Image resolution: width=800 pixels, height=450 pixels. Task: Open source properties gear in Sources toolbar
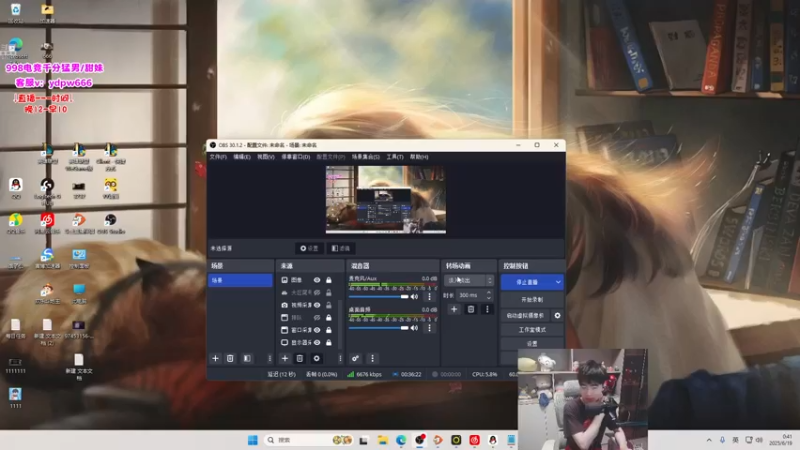pos(316,359)
